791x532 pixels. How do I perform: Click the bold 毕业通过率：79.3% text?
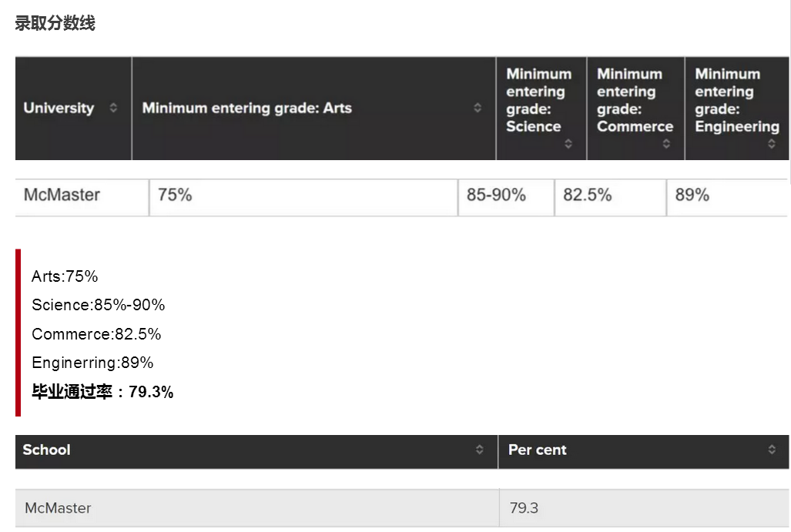click(x=102, y=392)
